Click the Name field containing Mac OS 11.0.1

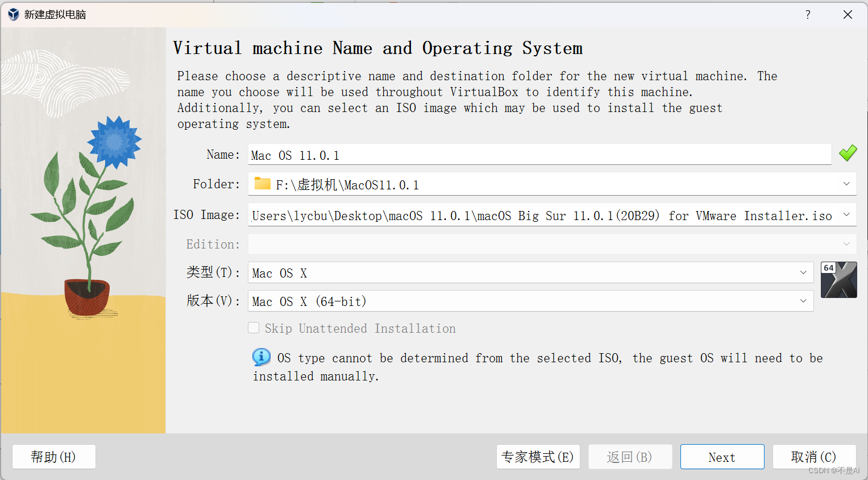(x=540, y=155)
